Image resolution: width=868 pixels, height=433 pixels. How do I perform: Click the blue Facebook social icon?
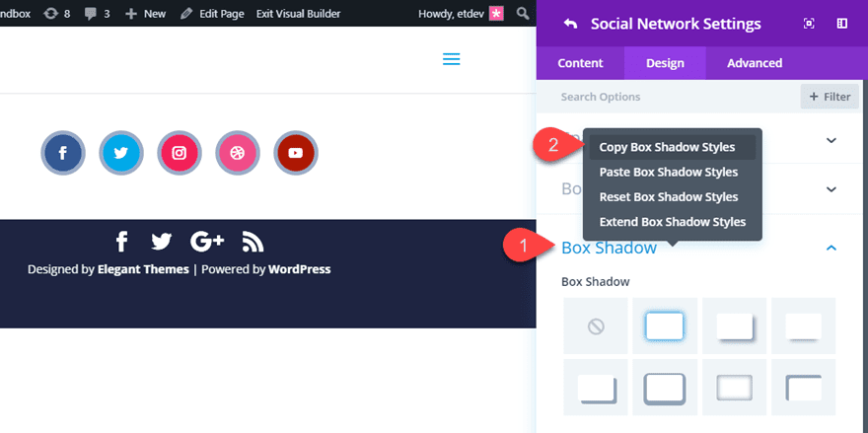point(63,153)
